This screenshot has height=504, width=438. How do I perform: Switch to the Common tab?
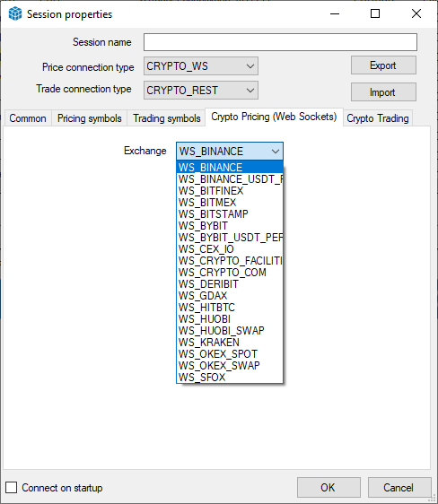pos(28,118)
